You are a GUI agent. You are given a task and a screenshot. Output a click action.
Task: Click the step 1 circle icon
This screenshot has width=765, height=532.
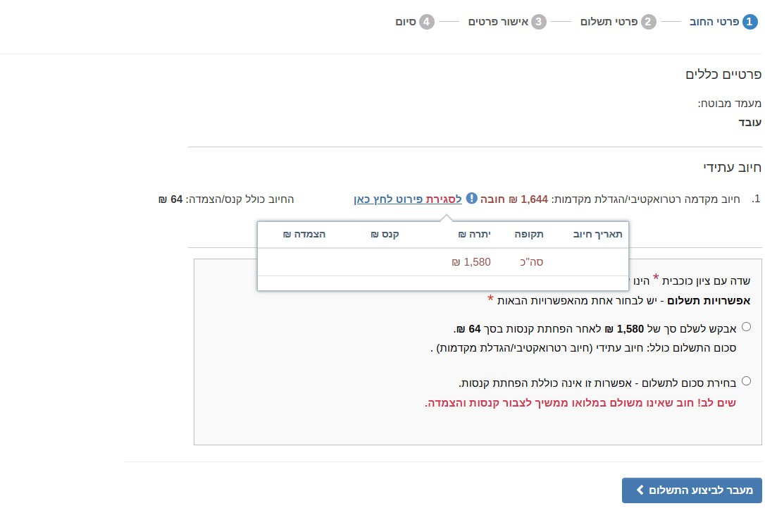coord(750,22)
